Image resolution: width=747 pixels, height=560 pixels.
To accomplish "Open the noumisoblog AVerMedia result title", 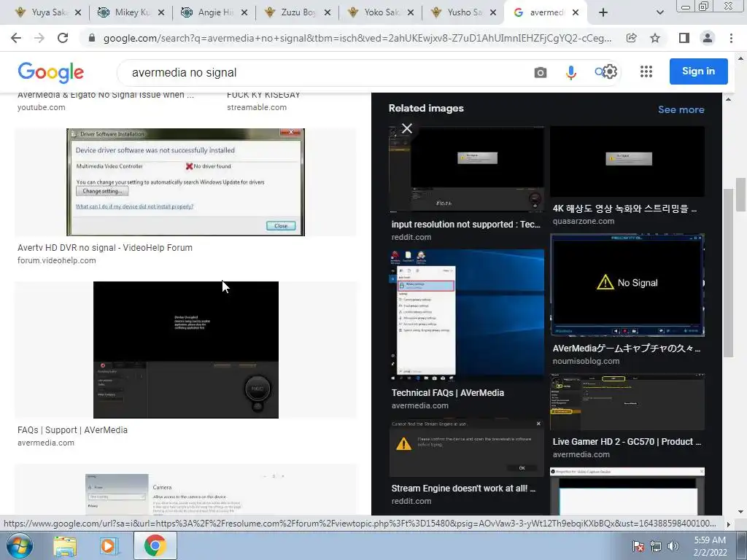I will pos(626,348).
